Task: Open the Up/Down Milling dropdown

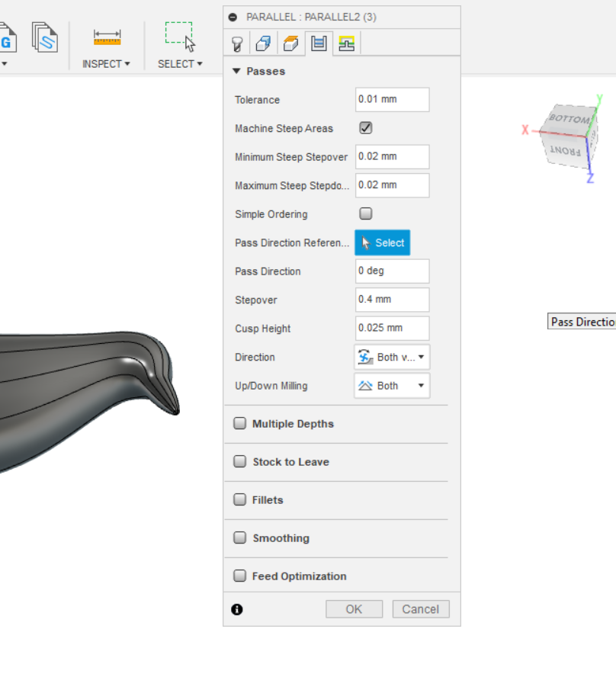Action: (x=391, y=386)
